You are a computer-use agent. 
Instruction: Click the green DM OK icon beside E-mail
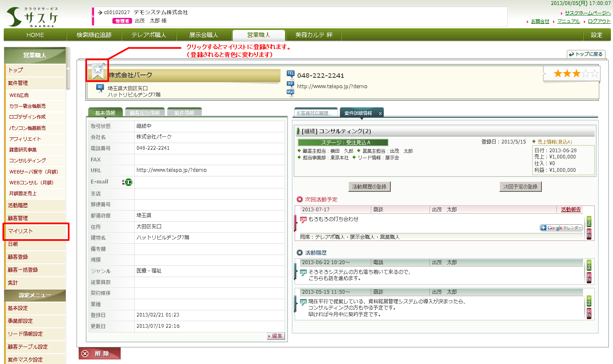pos(128,182)
